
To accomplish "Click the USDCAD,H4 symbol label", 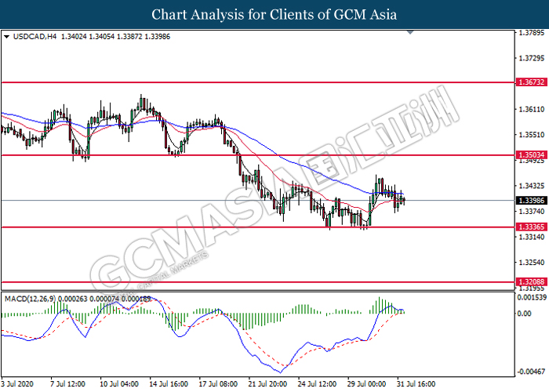I will point(35,37).
